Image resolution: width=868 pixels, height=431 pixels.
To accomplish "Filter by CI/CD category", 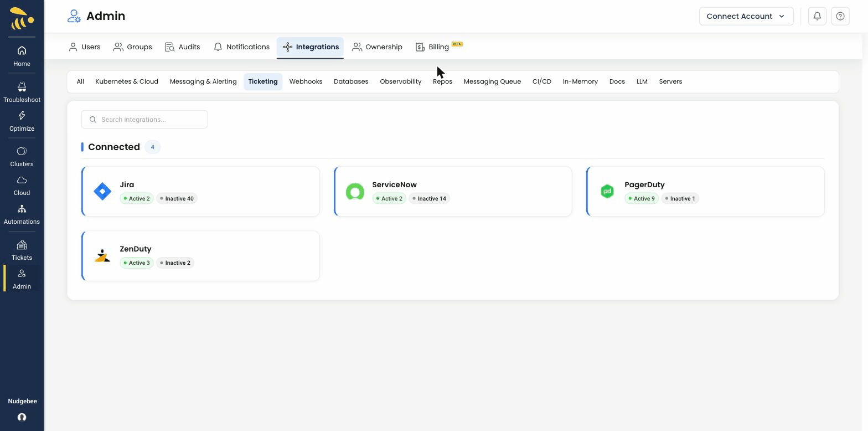I will (x=542, y=81).
